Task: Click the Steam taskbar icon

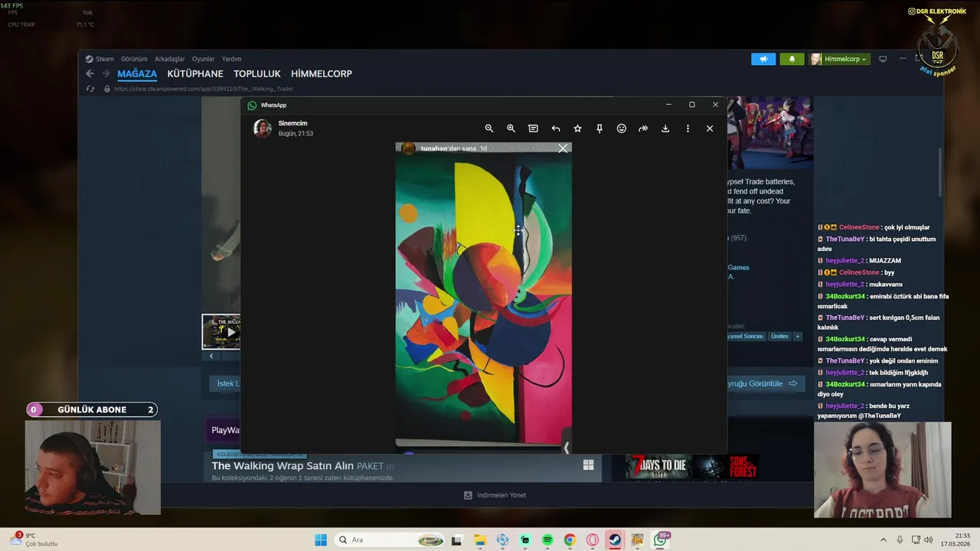Action: click(x=615, y=540)
